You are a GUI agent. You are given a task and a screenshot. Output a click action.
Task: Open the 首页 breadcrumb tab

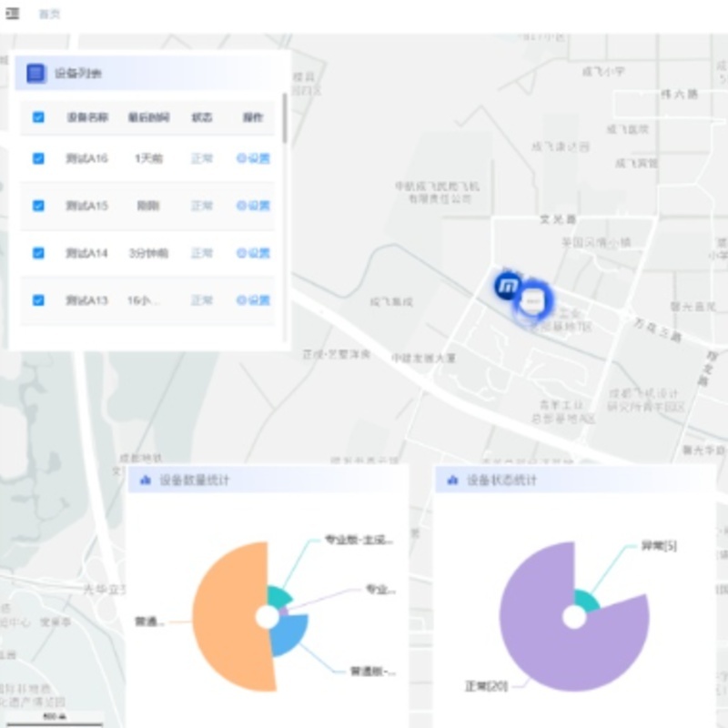click(49, 14)
